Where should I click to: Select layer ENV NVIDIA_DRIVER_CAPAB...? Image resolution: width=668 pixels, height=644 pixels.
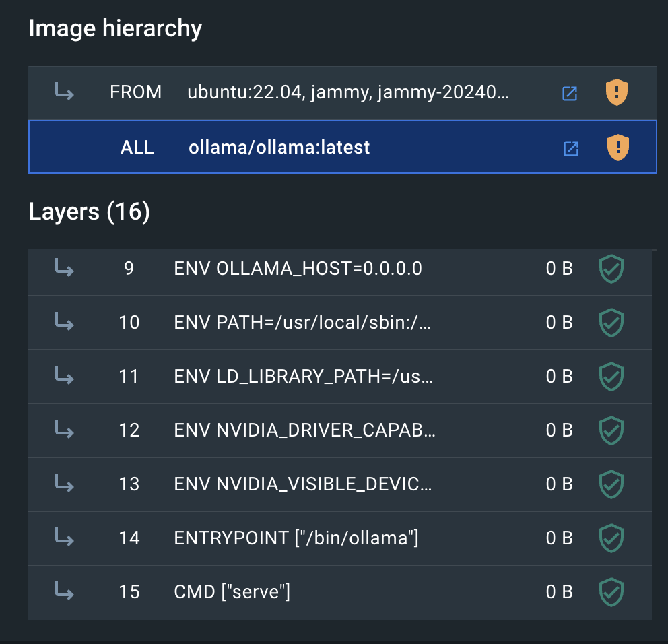click(x=340, y=430)
